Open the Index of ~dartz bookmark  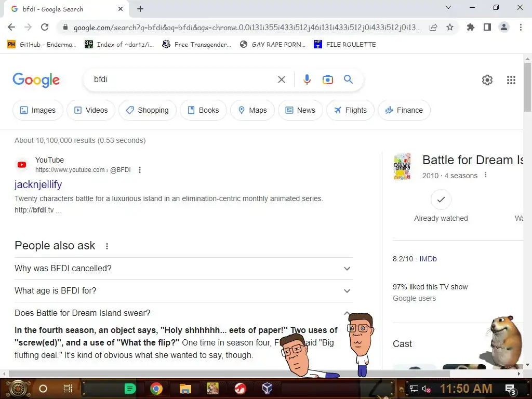(119, 45)
